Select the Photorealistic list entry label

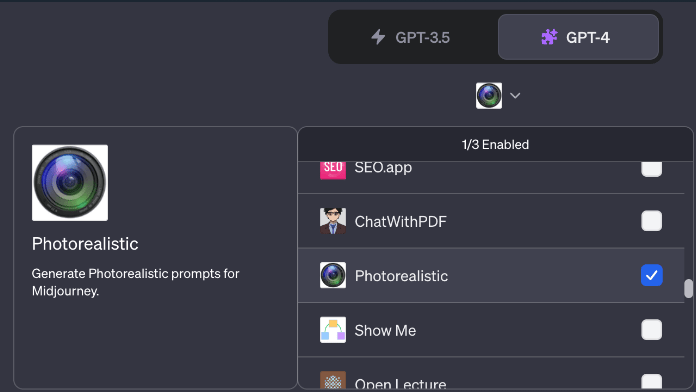point(401,276)
